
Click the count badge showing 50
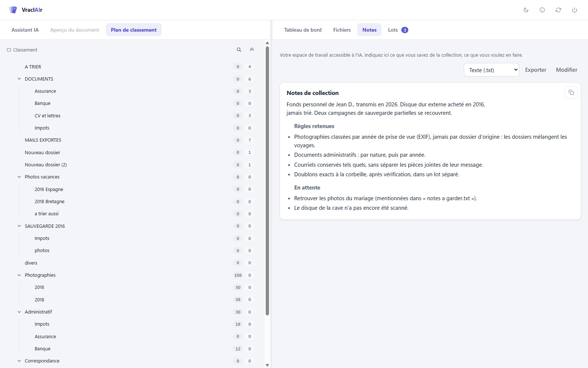(238, 287)
